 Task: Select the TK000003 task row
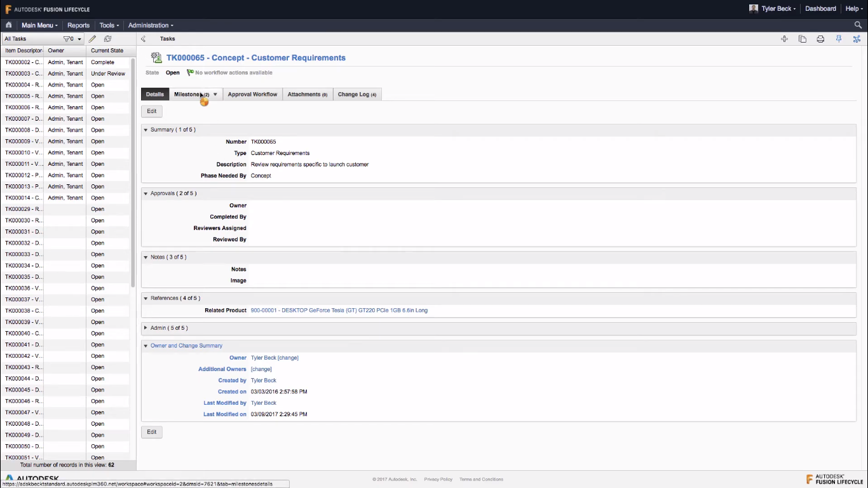[65, 74]
